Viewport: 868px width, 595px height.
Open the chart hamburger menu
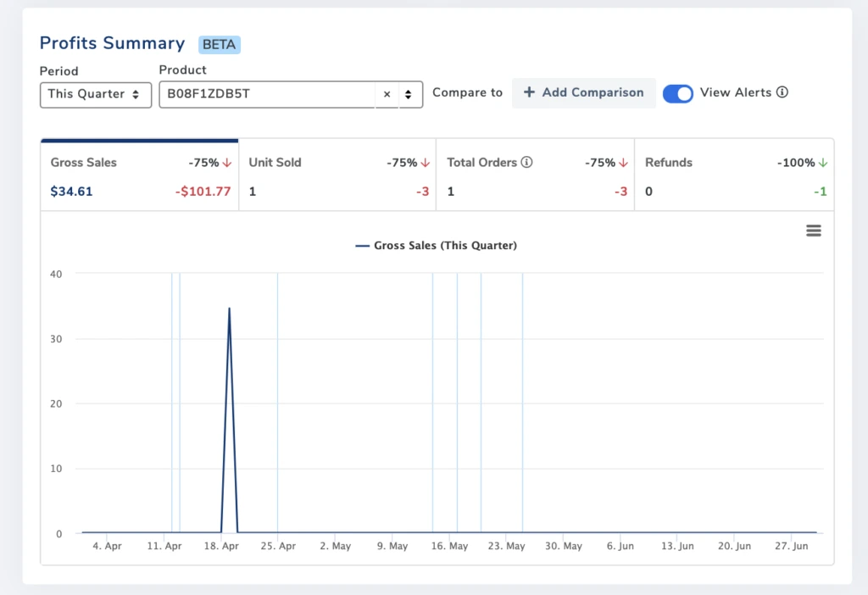[813, 231]
